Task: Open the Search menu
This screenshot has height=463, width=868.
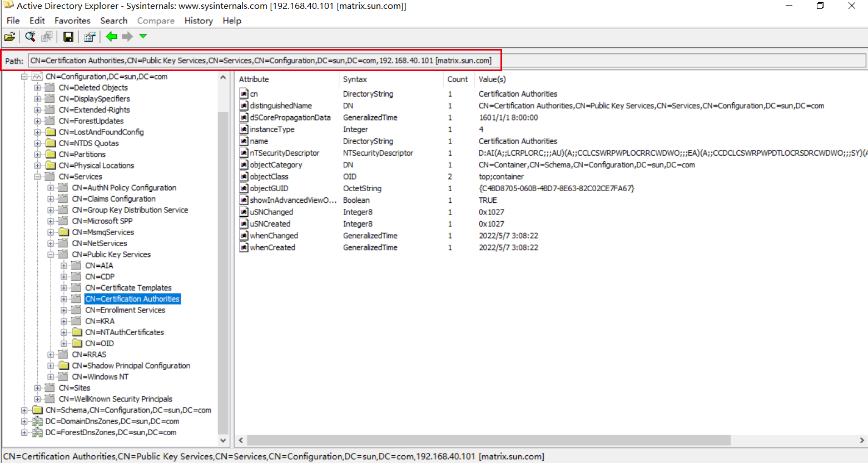Action: (x=114, y=21)
